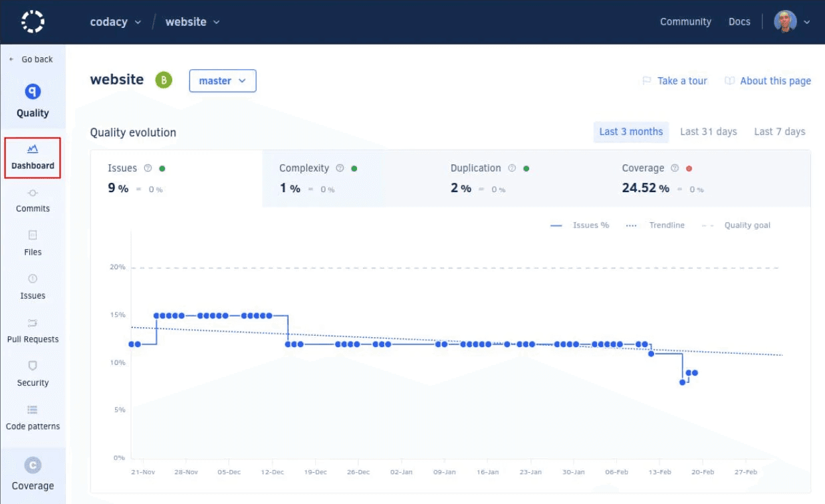
Task: Open the Commits view
Action: (32, 199)
